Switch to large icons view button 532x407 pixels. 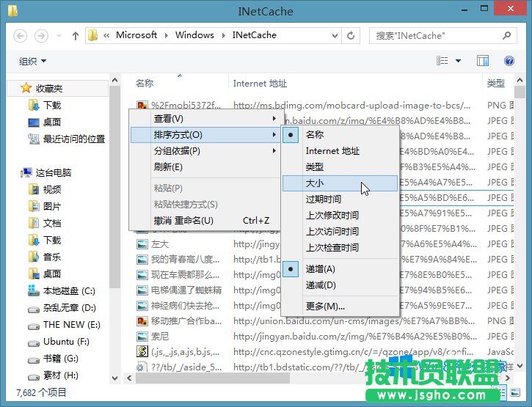pos(515,393)
